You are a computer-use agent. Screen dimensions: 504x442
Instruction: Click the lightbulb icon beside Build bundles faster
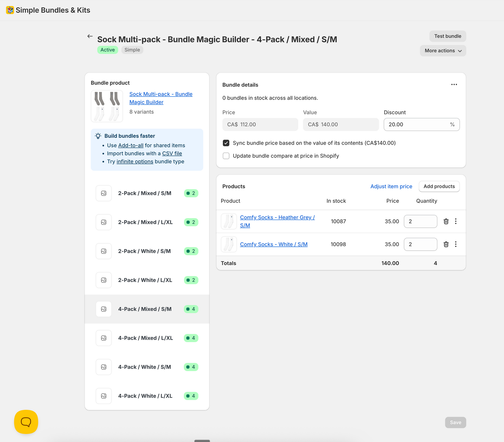pos(98,136)
